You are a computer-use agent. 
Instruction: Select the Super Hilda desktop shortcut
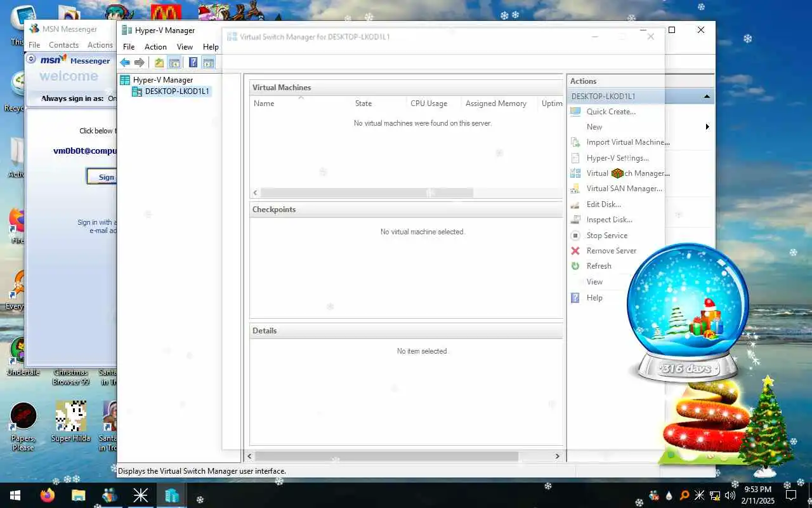[70, 422]
